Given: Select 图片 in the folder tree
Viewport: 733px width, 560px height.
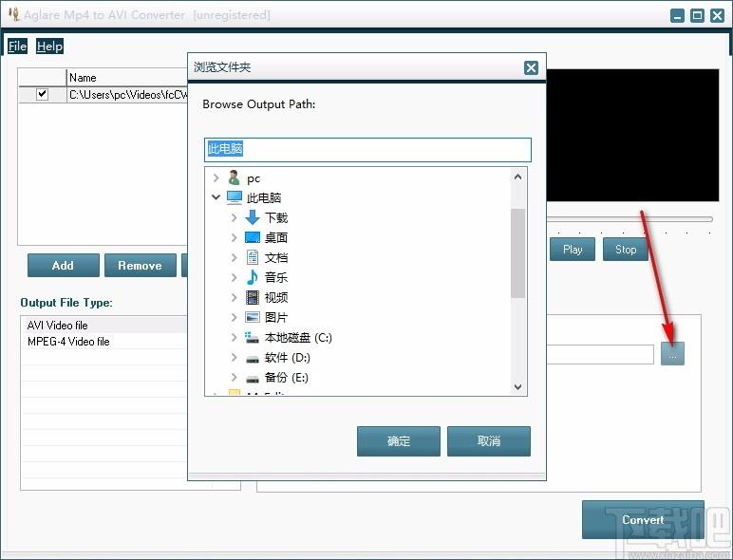Looking at the screenshot, I should (x=275, y=317).
